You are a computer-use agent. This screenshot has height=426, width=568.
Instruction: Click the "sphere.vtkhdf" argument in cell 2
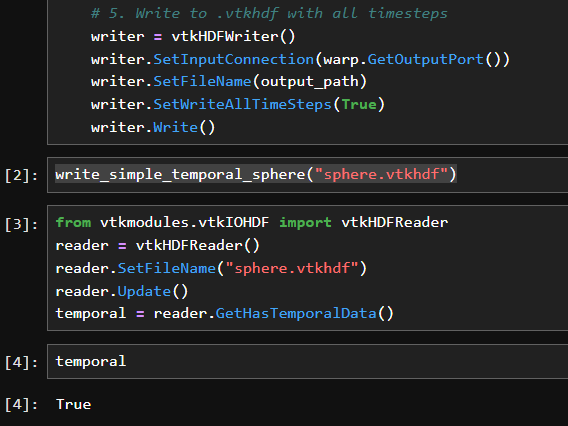click(x=381, y=175)
